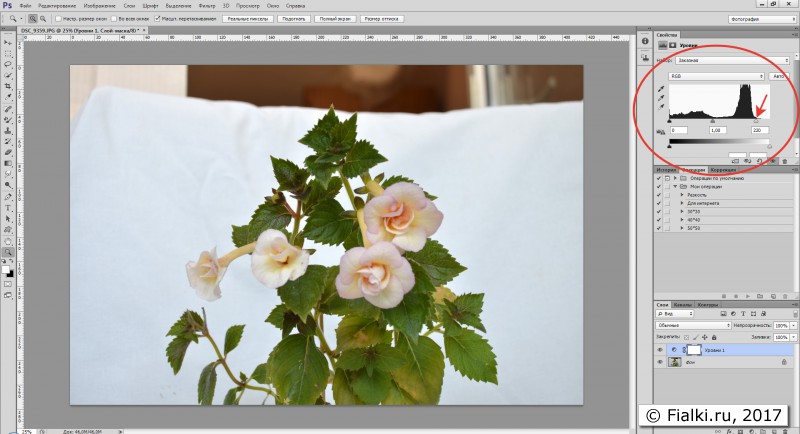Click the mask icon in Properties header
The height and width of the screenshot is (434, 800).
(672, 45)
